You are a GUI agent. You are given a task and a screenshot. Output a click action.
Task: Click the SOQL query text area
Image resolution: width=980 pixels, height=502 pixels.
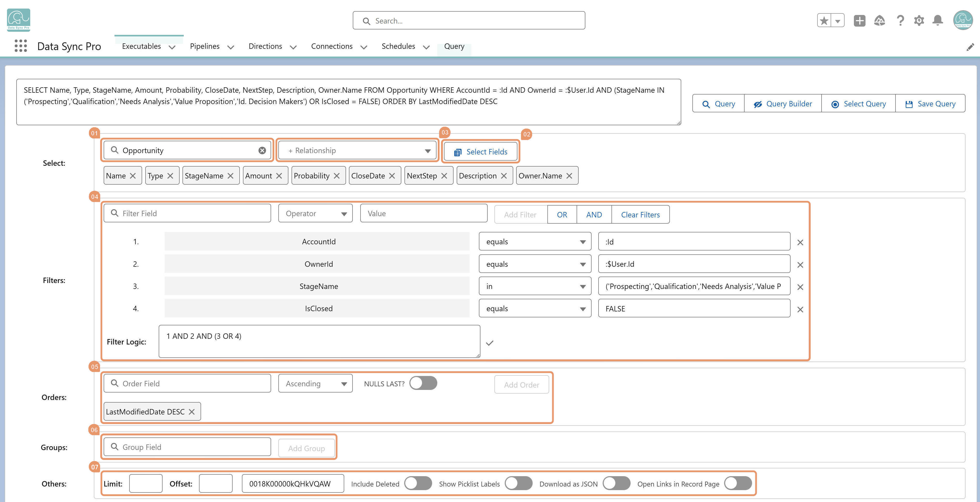(348, 102)
